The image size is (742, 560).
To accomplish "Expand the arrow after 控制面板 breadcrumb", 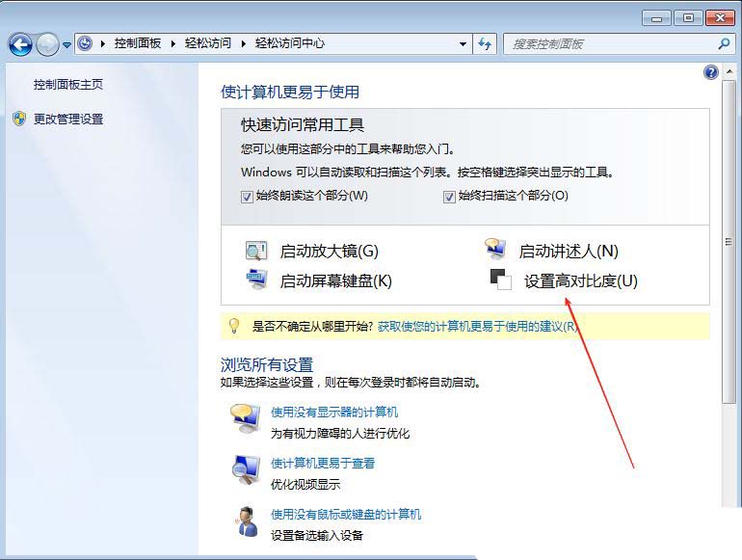I will click(x=174, y=44).
